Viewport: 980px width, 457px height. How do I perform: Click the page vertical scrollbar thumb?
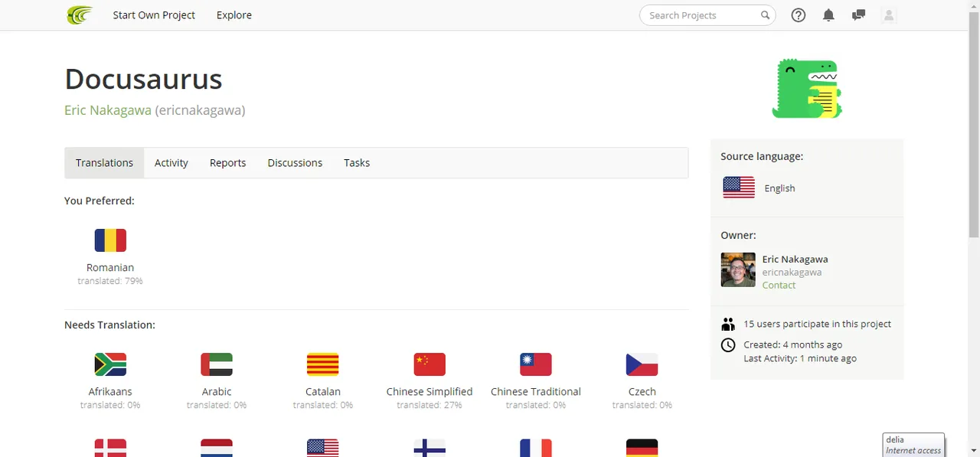(x=974, y=126)
